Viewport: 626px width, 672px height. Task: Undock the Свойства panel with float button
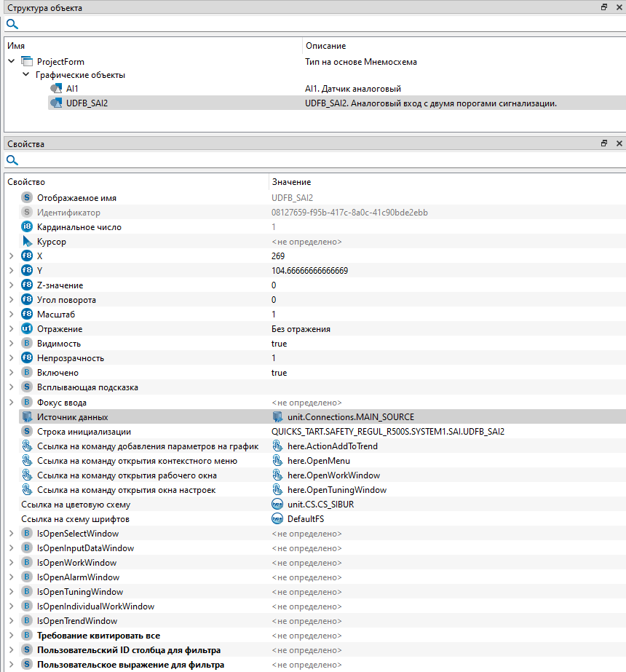coord(604,144)
